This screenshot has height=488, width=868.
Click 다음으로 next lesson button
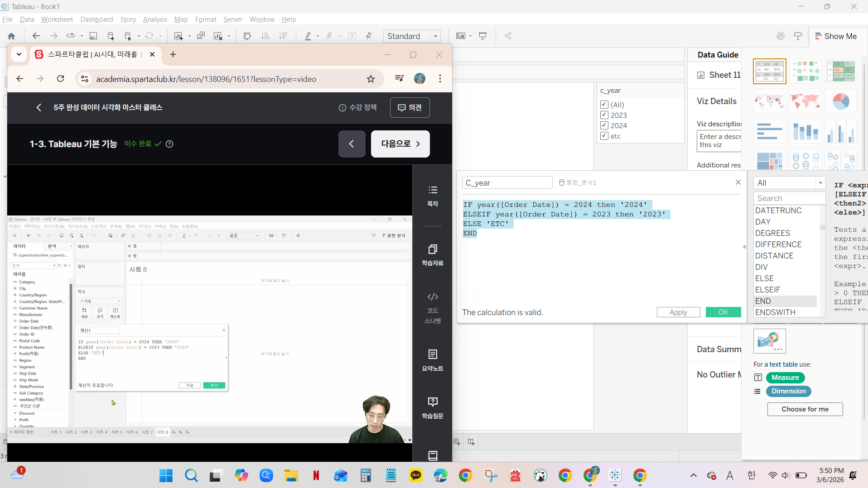coord(400,144)
